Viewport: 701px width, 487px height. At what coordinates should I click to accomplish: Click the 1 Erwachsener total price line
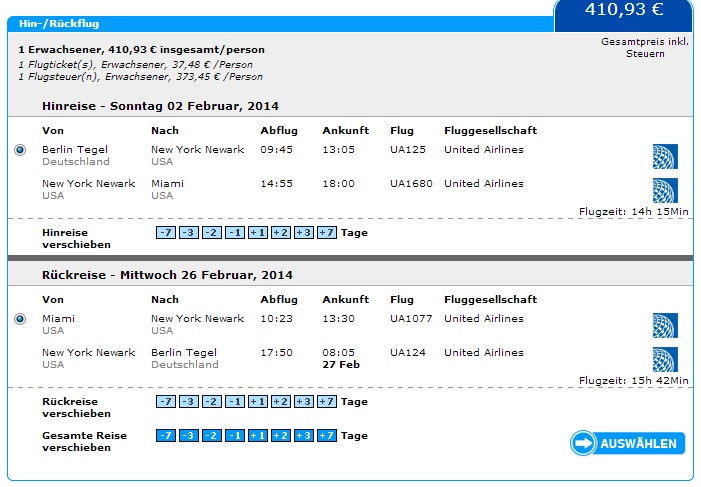coord(142,50)
